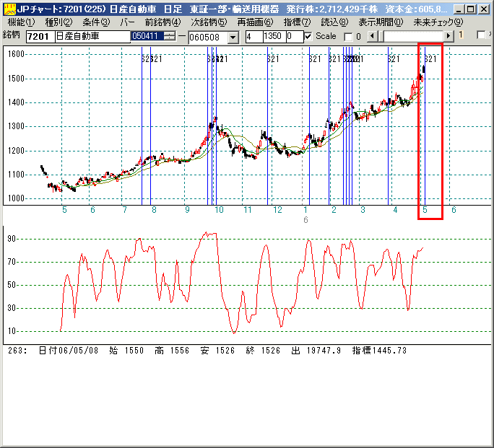The width and height of the screenshot is (494, 448).
Task: Click the scrollbar left arrow
Action: (x=373, y=36)
